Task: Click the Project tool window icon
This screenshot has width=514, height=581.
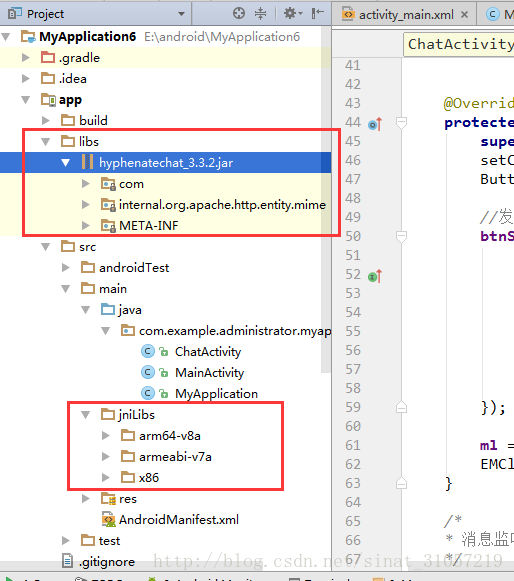Action: [15, 14]
